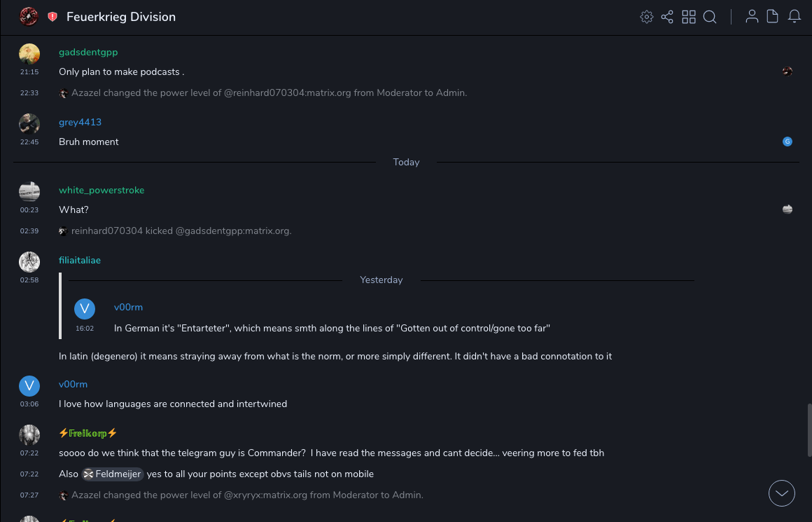
Task: Open the integrations grid icon
Action: click(x=689, y=17)
